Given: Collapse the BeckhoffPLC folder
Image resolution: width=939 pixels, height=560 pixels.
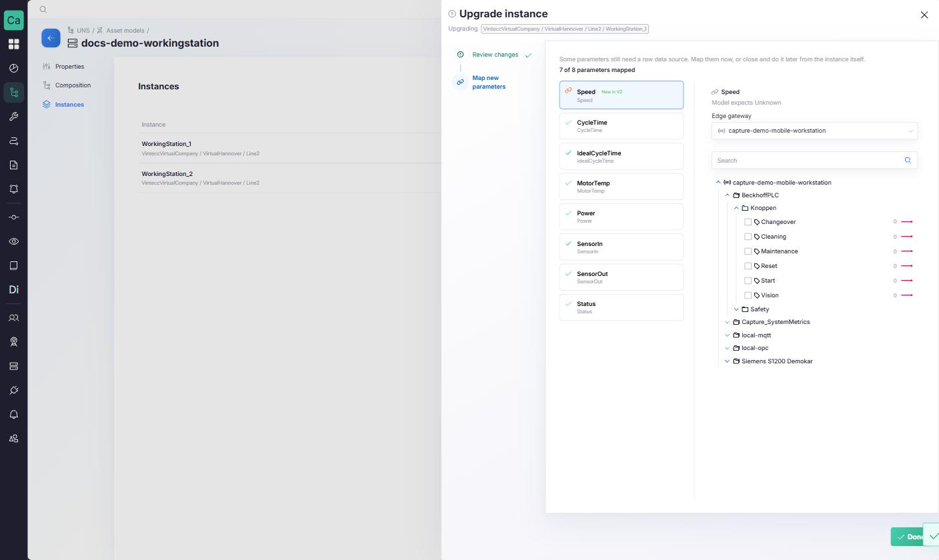Looking at the screenshot, I should click(x=728, y=195).
